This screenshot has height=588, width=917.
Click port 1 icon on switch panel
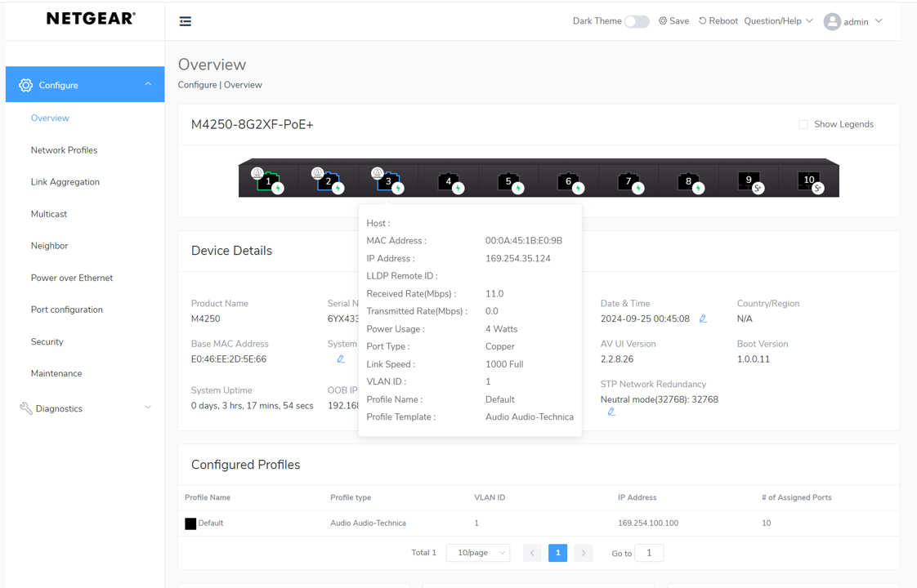(268, 181)
